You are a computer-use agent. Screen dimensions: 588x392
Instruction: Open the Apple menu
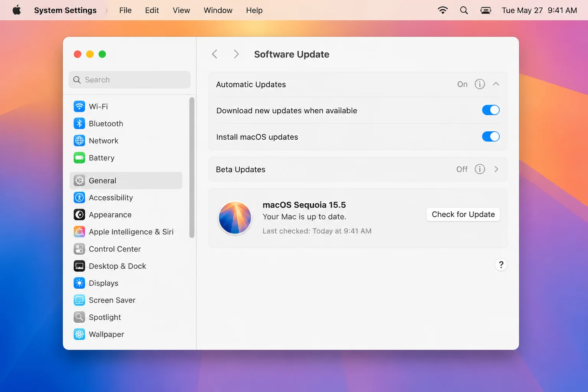(x=16, y=10)
